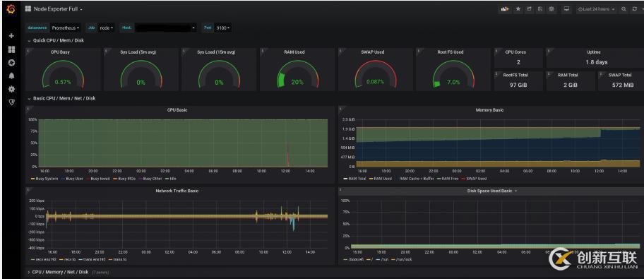
Task: Open the Port dropdown showing 9100
Action: (x=223, y=28)
